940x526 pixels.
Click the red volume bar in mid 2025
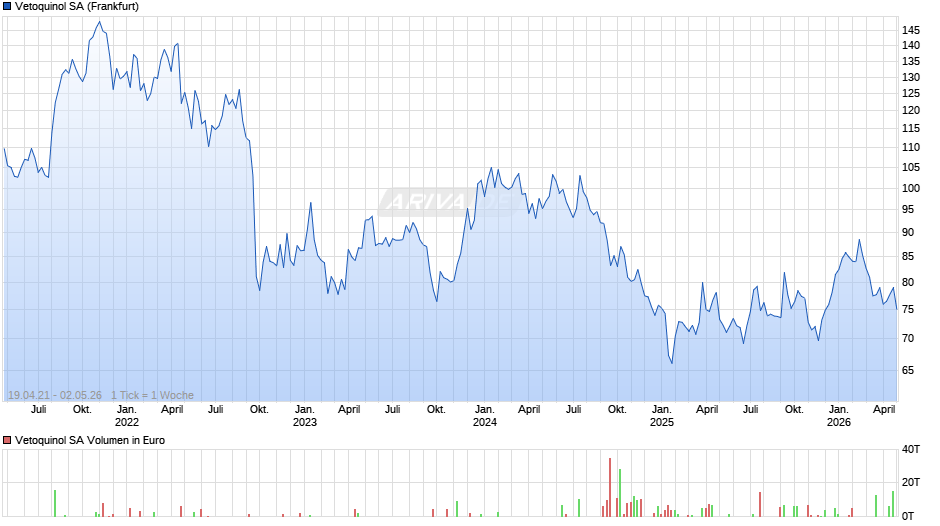(760, 504)
